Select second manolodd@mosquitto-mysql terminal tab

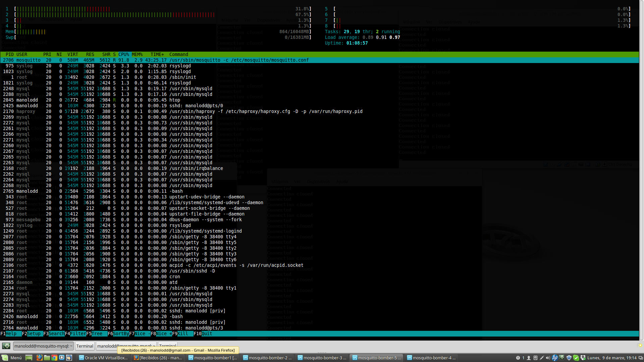click(126, 346)
